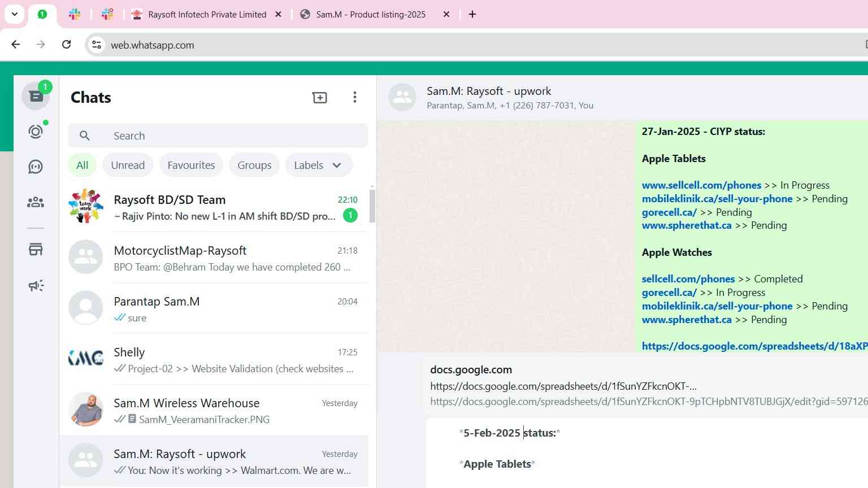Open Sam.M: Raysoft - upwork chat in list
Viewport: 868px width, 488px height.
click(214, 461)
